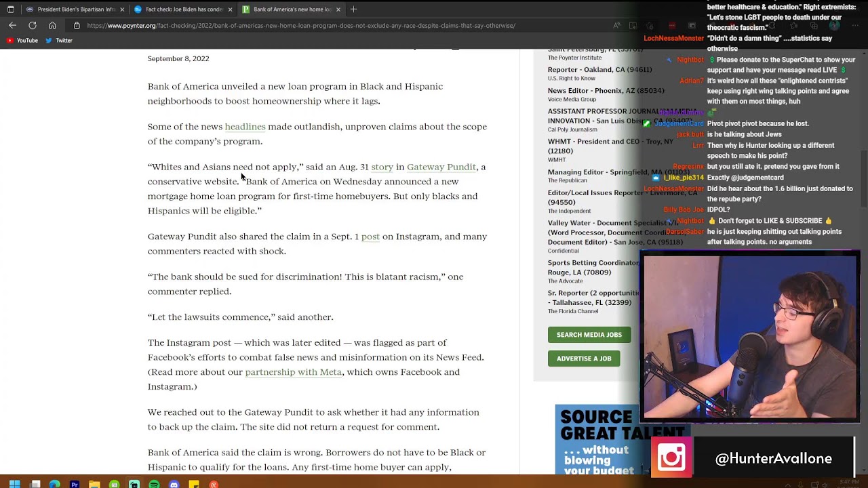The height and width of the screenshot is (488, 868).
Task: Open the Twitter bookmark
Action: coord(59,41)
